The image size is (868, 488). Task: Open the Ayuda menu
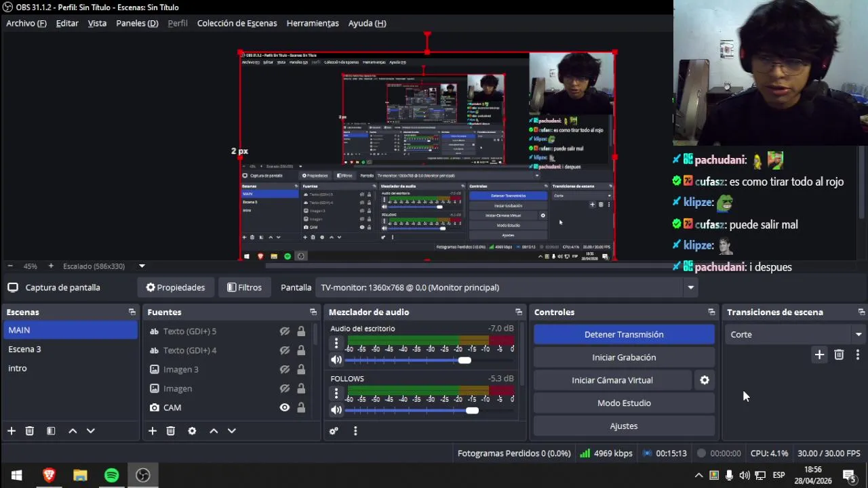tap(367, 23)
